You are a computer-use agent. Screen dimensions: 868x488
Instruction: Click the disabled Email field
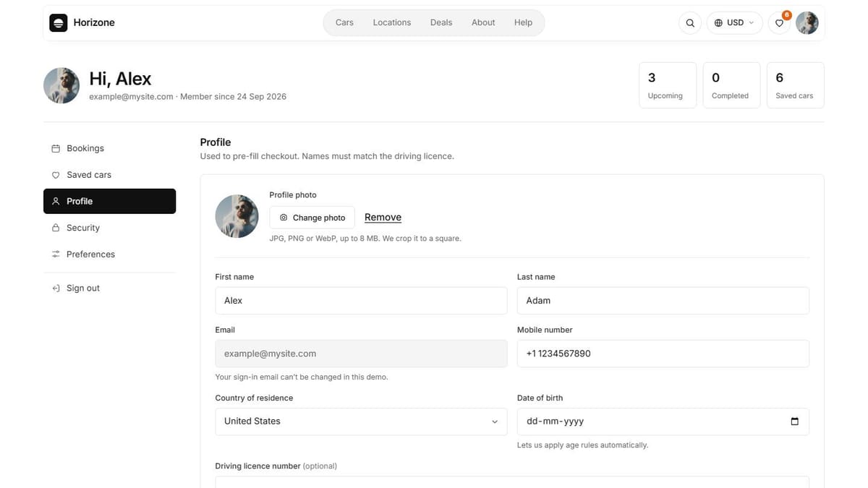361,354
